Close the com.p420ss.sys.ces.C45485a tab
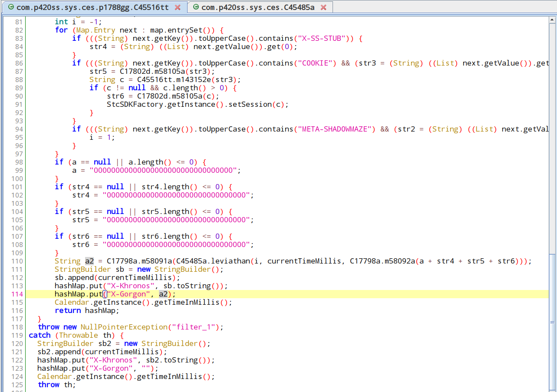 click(323, 7)
